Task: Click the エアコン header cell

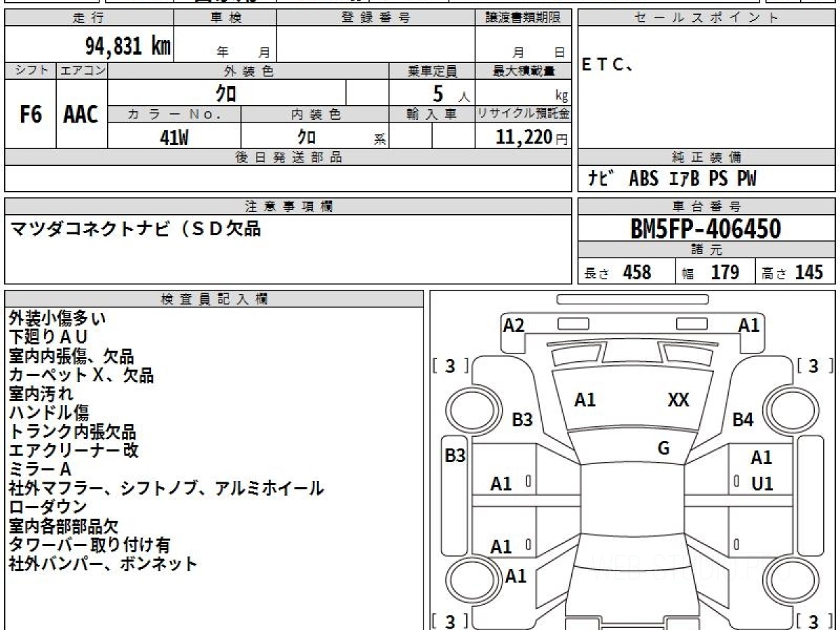Action: click(x=82, y=71)
